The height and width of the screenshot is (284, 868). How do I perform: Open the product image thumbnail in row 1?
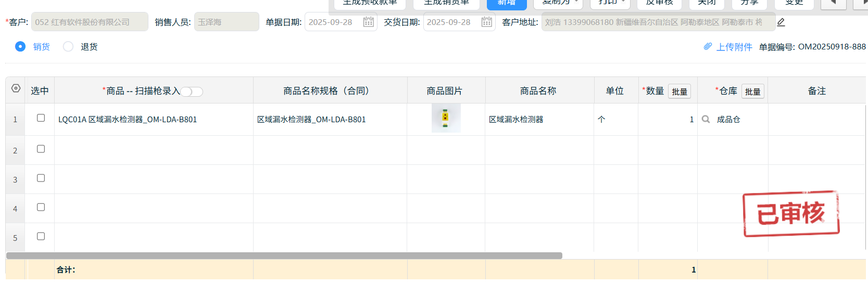coord(446,118)
